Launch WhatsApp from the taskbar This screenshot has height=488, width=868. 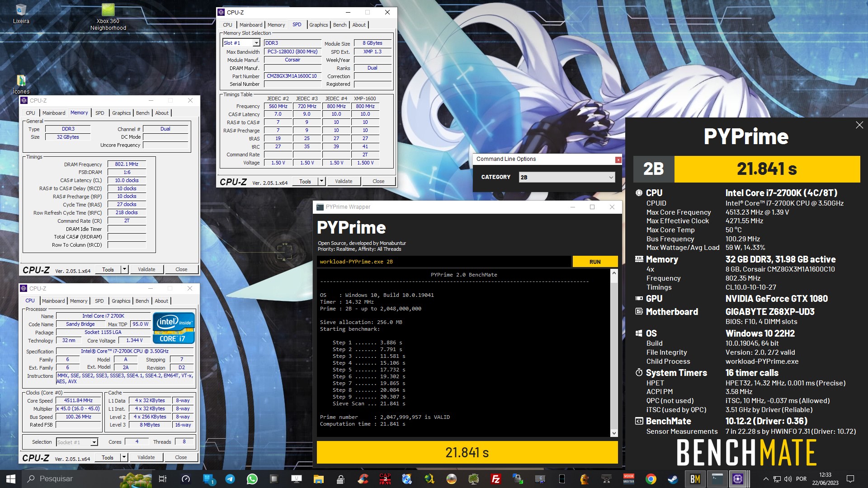[x=252, y=479]
